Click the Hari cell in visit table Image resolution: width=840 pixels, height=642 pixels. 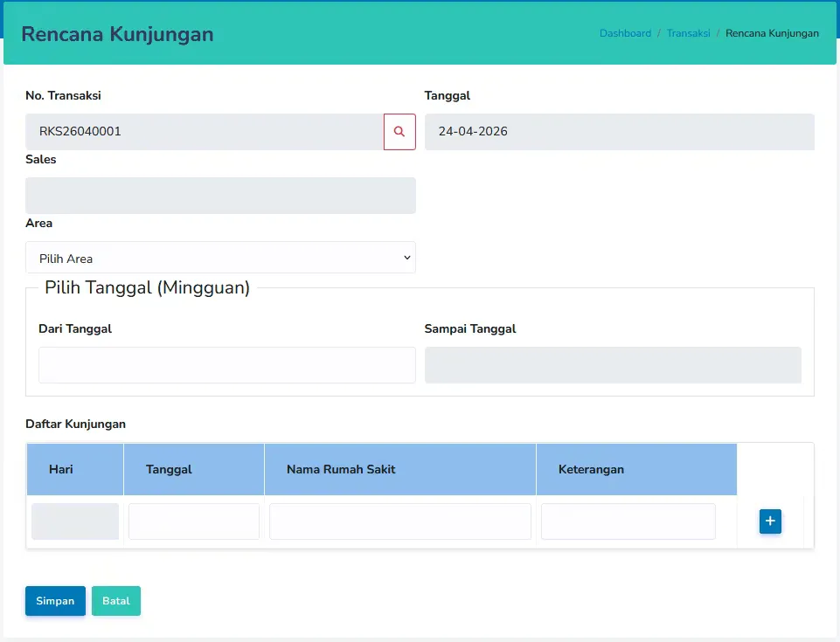click(x=75, y=521)
